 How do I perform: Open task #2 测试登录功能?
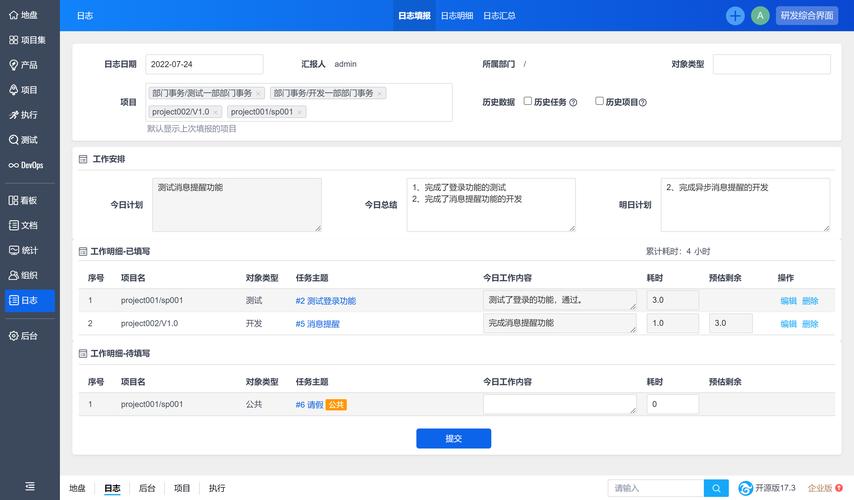click(x=326, y=301)
